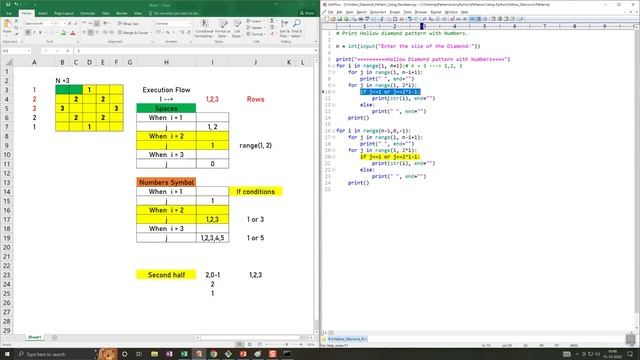Image resolution: width=640 pixels, height=360 pixels.
Task: Click the Fill Color bucket icon
Action: 63,33
